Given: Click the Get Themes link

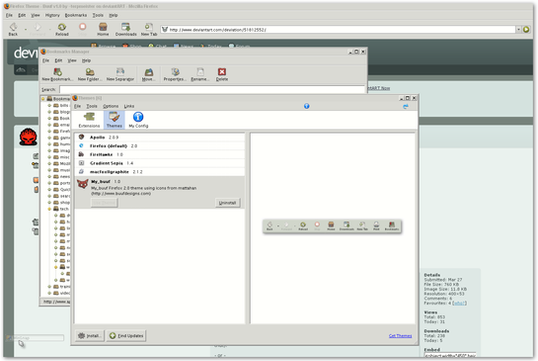Looking at the screenshot, I should [400, 336].
